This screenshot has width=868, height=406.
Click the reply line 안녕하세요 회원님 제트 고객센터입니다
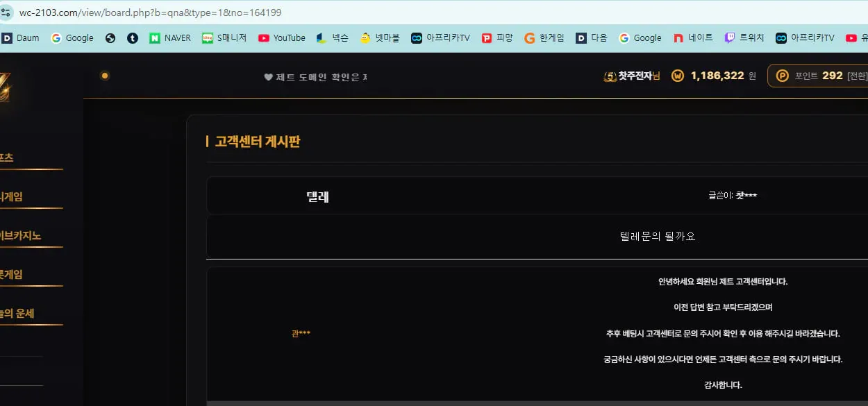[723, 282]
